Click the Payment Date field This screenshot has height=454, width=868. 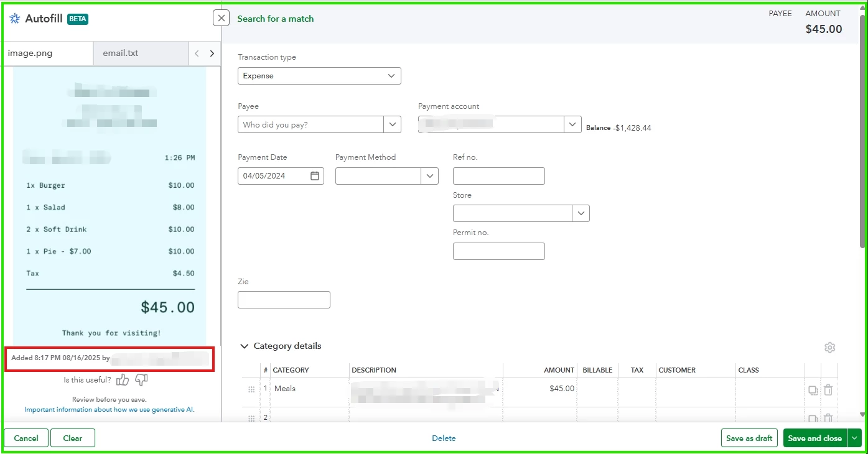(281, 176)
